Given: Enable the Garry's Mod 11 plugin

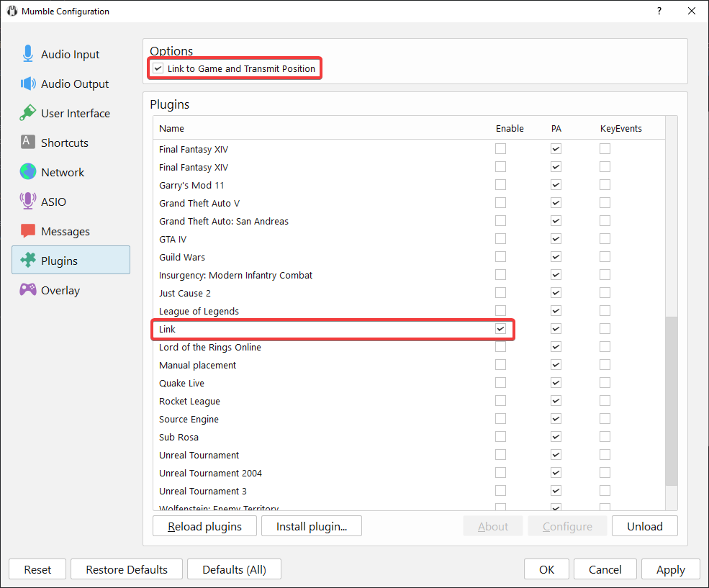Looking at the screenshot, I should pyautogui.click(x=500, y=185).
